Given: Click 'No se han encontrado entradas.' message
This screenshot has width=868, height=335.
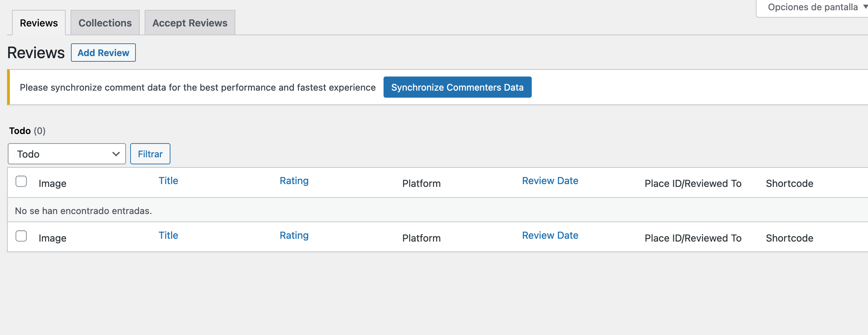Looking at the screenshot, I should pyautogui.click(x=83, y=211).
